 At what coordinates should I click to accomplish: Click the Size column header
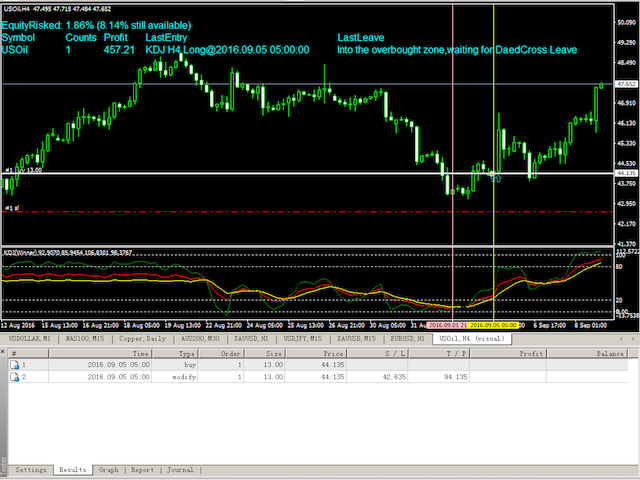(264, 353)
